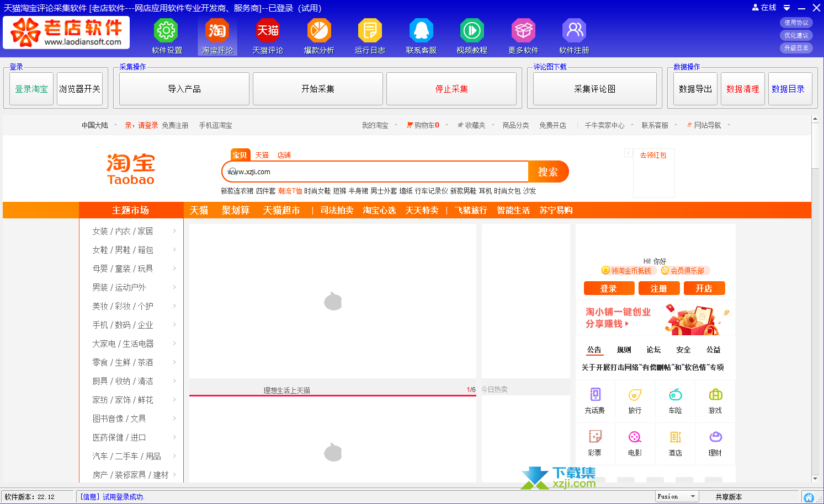Click the Taobao search input field
The image size is (824, 504).
tap(375, 171)
